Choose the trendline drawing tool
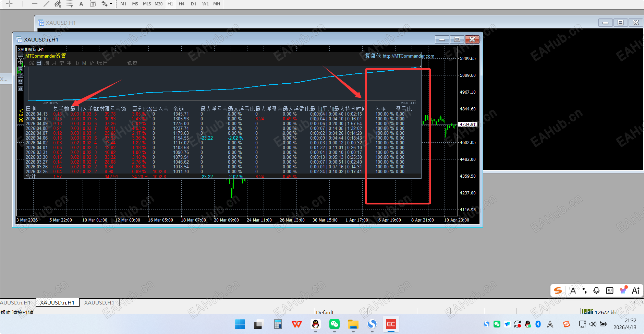Screen dimensions: 644x334 click(46, 4)
